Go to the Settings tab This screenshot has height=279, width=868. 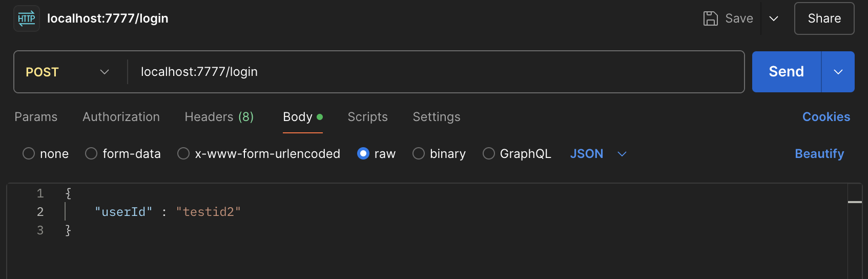click(x=436, y=117)
